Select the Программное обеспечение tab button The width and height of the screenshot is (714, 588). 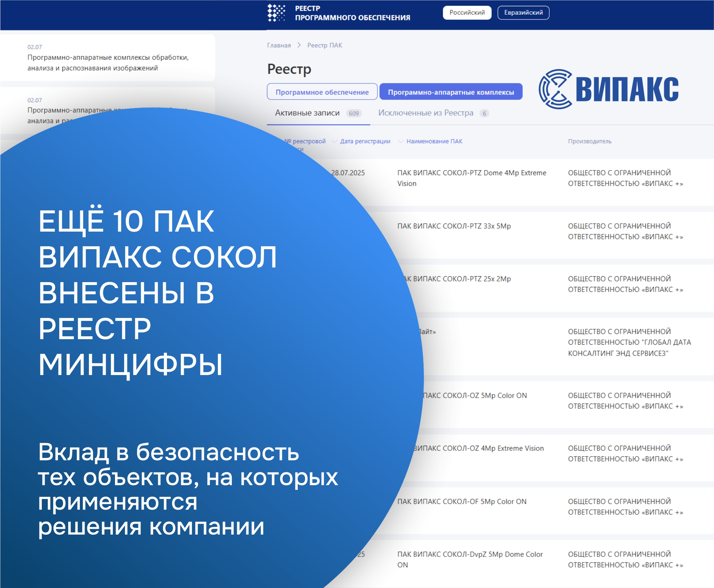(x=322, y=92)
